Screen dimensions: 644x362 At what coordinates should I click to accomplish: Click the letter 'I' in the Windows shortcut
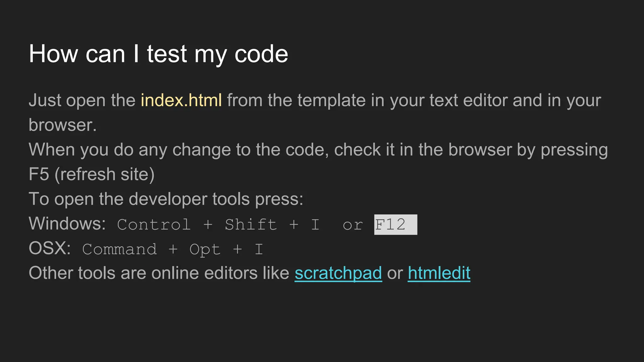click(x=315, y=225)
